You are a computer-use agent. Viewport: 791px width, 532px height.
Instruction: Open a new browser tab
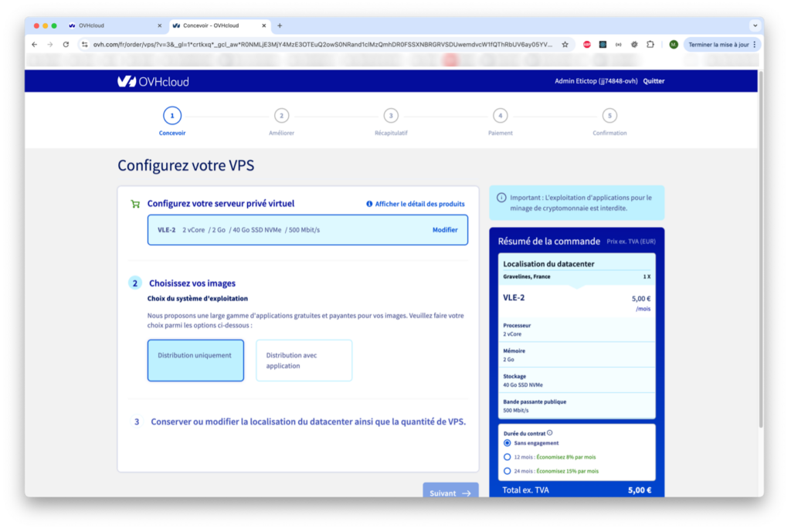(280, 25)
